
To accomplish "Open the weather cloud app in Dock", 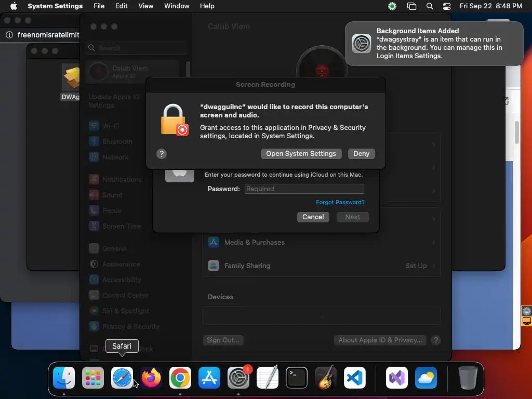I will (426, 378).
